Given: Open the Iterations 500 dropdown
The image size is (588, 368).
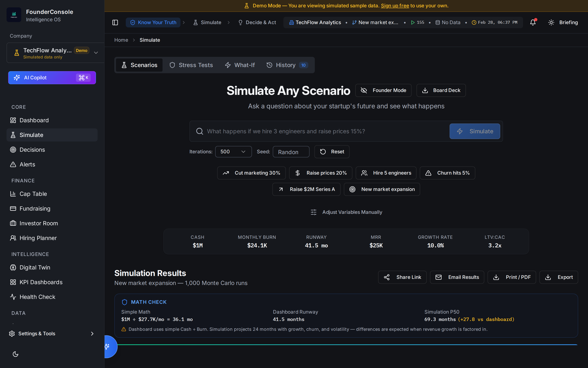Looking at the screenshot, I should click(233, 152).
